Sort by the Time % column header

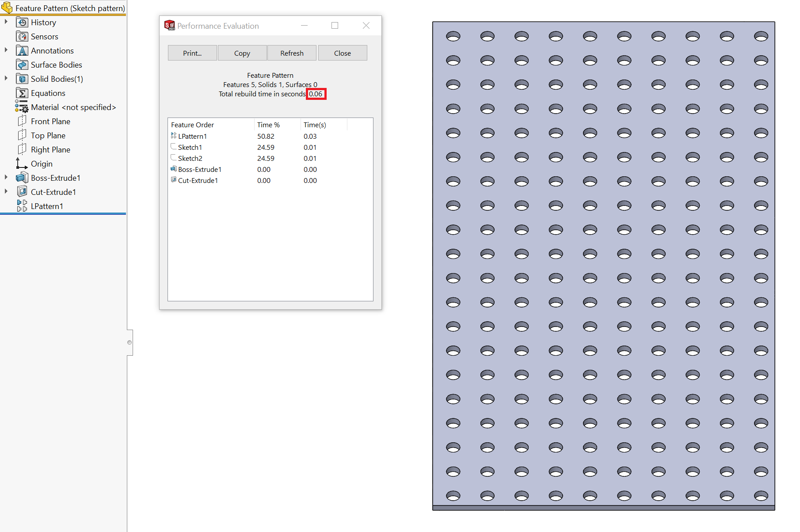pyautogui.click(x=268, y=125)
